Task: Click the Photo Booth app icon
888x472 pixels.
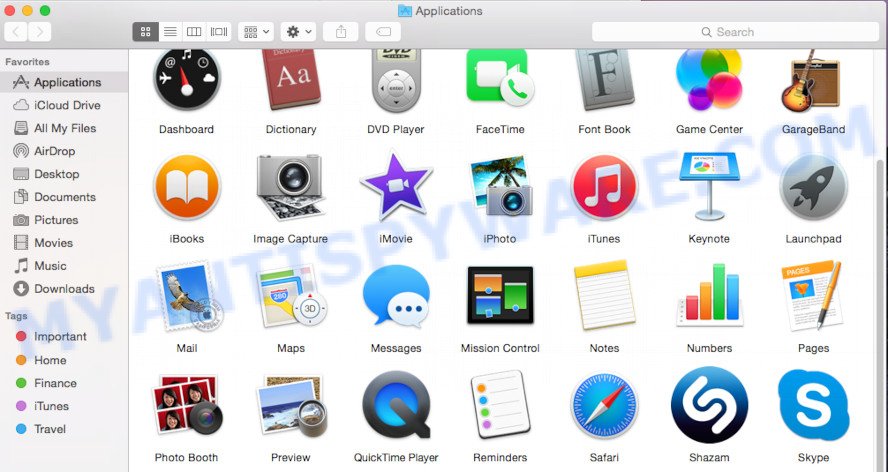Action: tap(187, 406)
